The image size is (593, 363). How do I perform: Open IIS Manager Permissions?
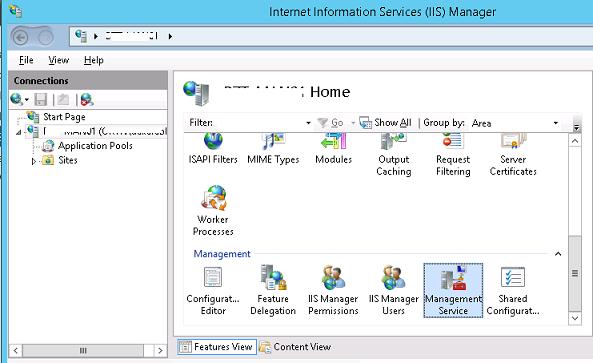click(x=333, y=290)
